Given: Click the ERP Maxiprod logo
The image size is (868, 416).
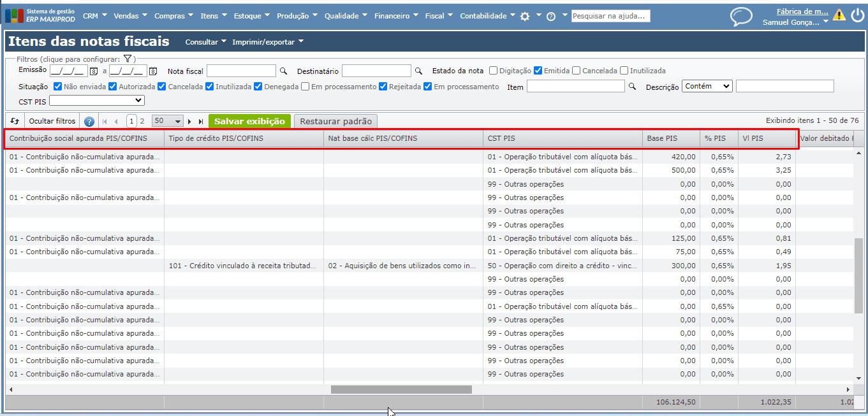Looking at the screenshot, I should (x=40, y=15).
